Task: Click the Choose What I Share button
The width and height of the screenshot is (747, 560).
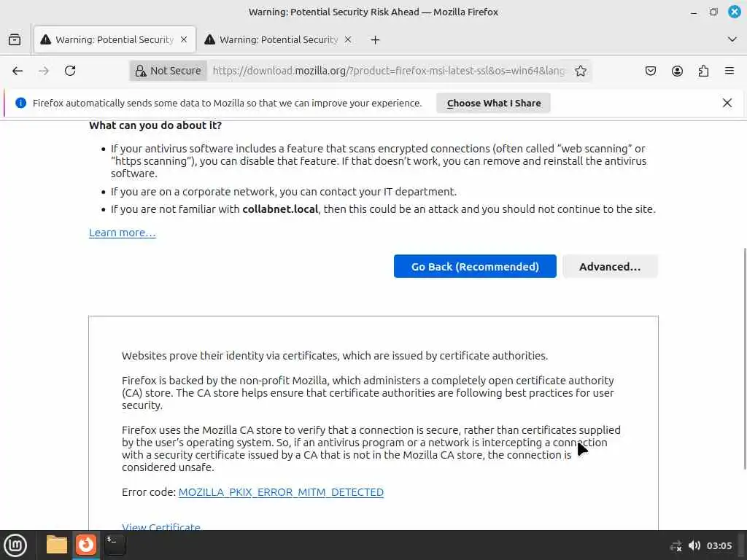Action: point(494,104)
